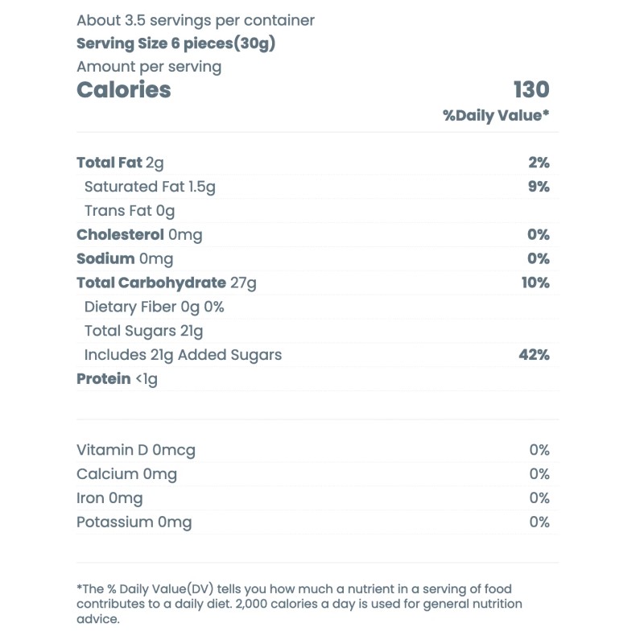644x644 pixels.
Task: Click the Protein <1g row
Action: [x=317, y=379]
